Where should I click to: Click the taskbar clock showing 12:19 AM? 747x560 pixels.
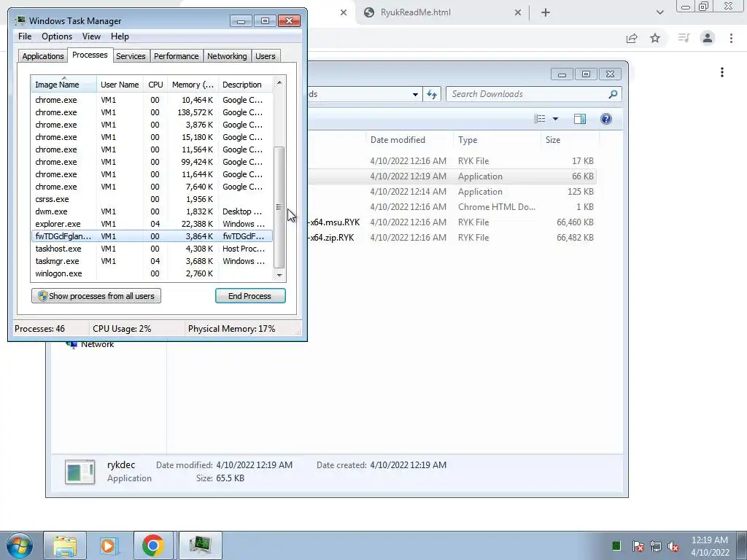coord(710,546)
